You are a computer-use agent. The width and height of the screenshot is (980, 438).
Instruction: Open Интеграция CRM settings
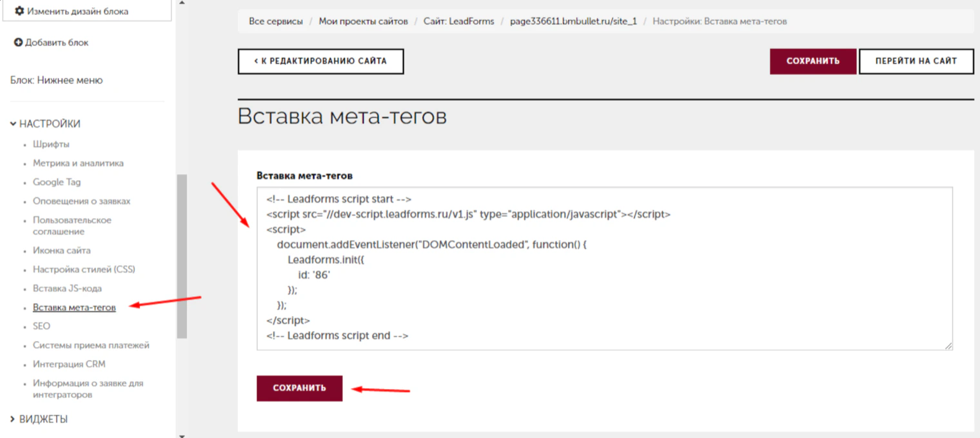tap(69, 364)
